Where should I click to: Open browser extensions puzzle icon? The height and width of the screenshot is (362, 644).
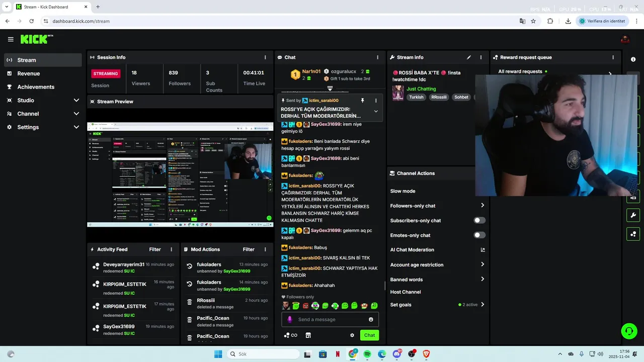pyautogui.click(x=550, y=21)
